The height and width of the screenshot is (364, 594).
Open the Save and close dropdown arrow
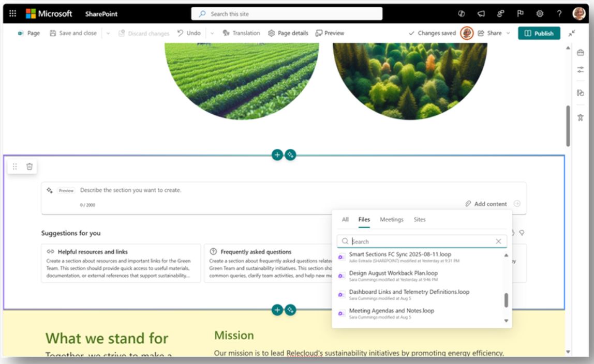click(109, 33)
